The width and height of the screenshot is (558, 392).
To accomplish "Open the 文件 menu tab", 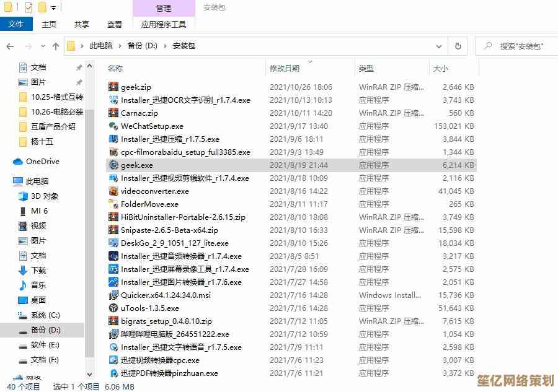I will (15, 24).
